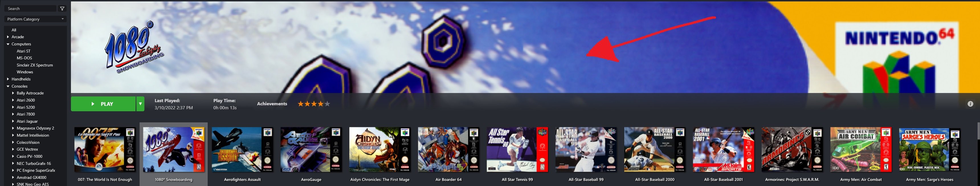Select ColecoVision platform
The width and height of the screenshot is (980, 186).
point(28,142)
